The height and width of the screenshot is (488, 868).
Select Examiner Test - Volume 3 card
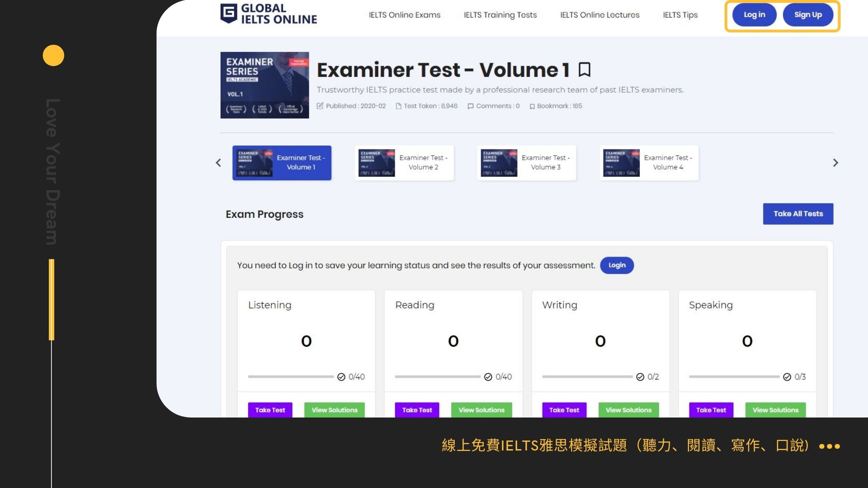[527, 163]
